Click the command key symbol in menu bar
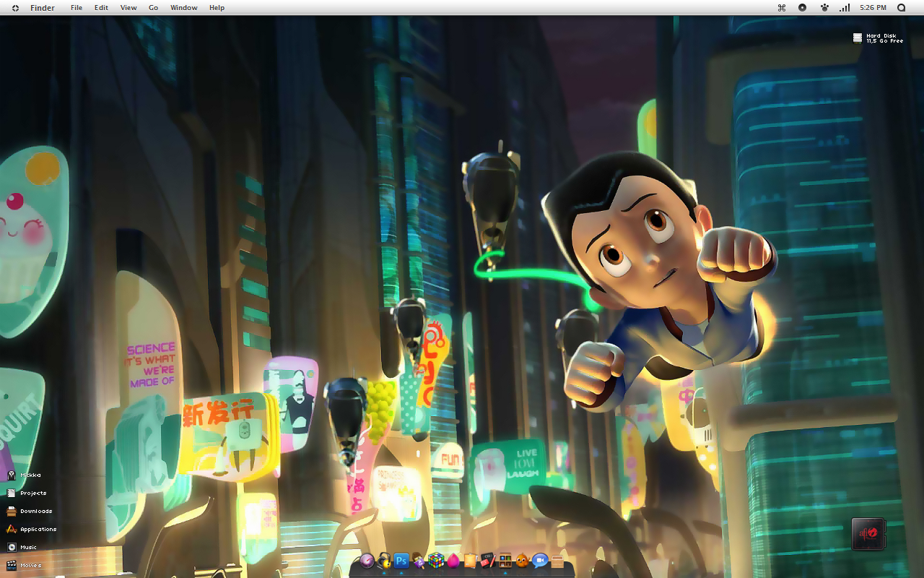Image resolution: width=924 pixels, height=578 pixels. [x=781, y=8]
